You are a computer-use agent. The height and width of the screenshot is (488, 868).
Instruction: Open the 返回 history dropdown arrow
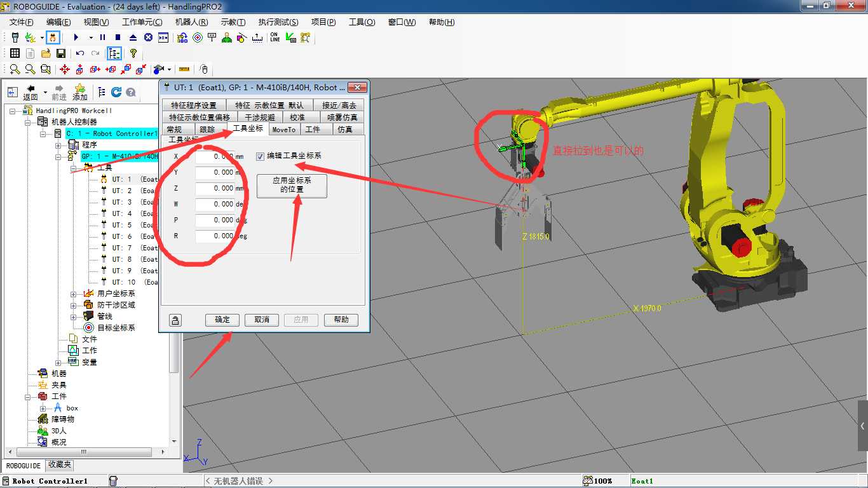45,93
